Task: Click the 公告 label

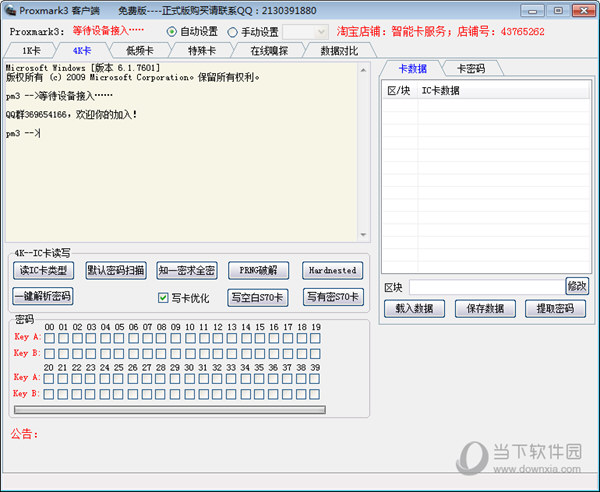Action: tap(24, 434)
